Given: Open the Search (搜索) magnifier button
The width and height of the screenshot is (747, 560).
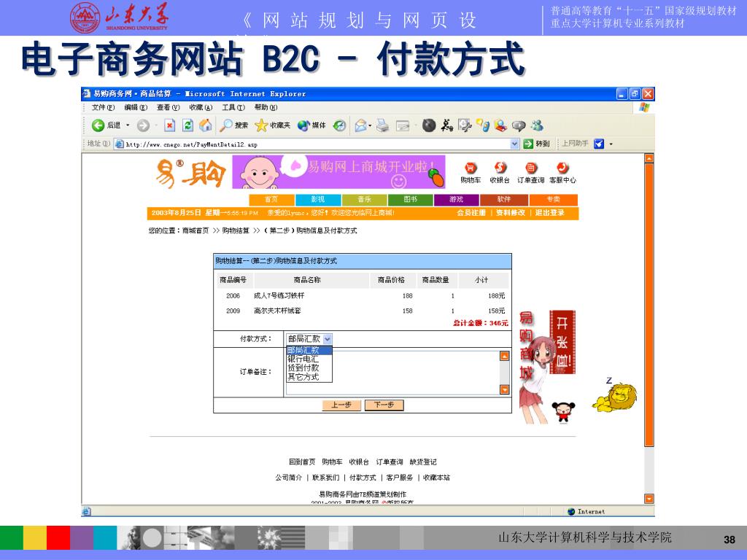Looking at the screenshot, I should pos(234,125).
